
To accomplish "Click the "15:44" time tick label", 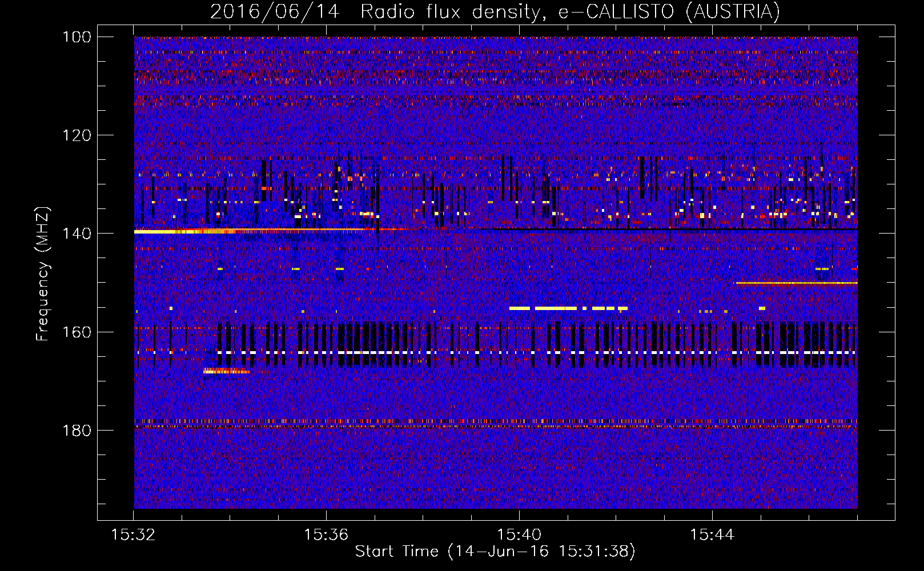I will click(x=712, y=535).
